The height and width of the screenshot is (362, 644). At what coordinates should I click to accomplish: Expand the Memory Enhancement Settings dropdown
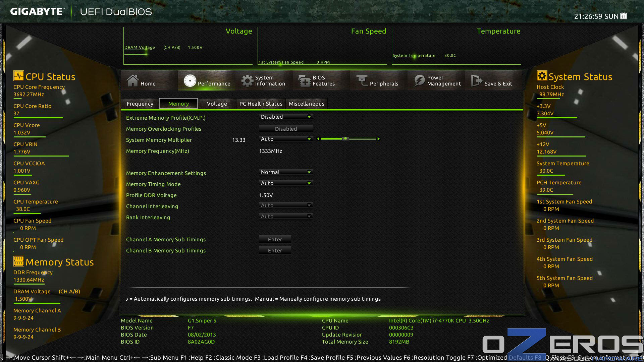pyautogui.click(x=286, y=172)
